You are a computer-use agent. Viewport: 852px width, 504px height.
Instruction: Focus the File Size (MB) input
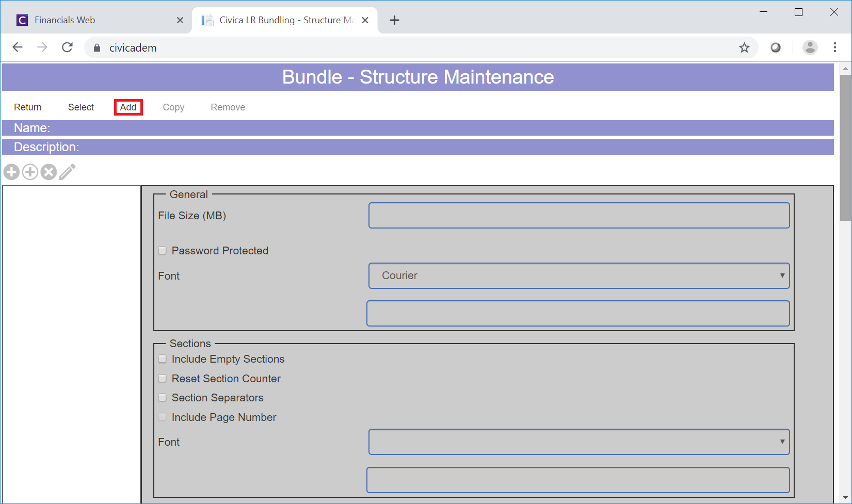(x=579, y=215)
